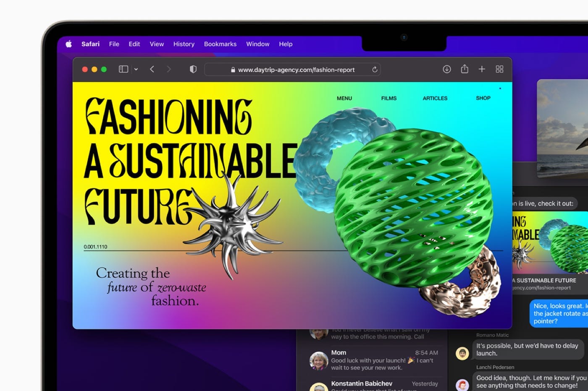Open Konstantin Babichev's conversation in Messages
The width and height of the screenshot is (588, 391).
click(373, 384)
